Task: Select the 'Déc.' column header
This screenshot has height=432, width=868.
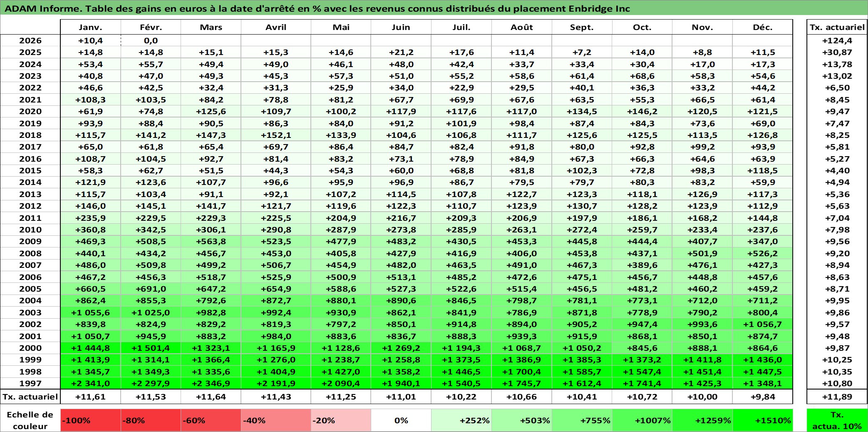Action: [x=763, y=27]
